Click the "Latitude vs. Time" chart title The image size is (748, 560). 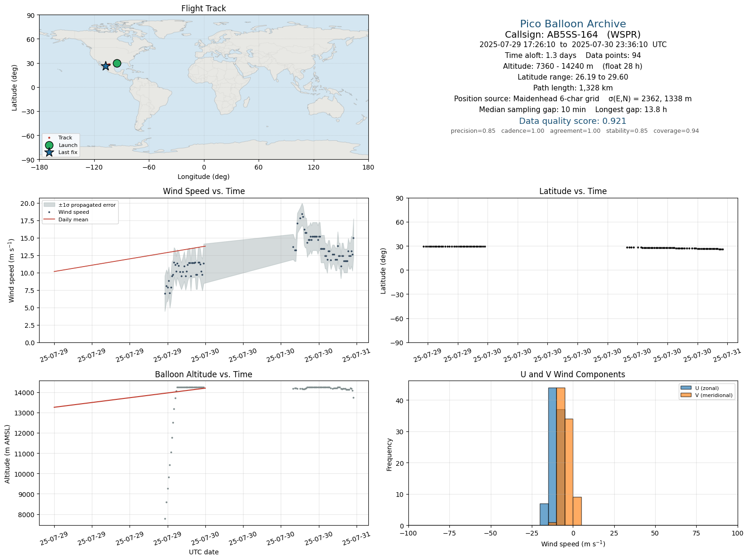[x=573, y=191]
